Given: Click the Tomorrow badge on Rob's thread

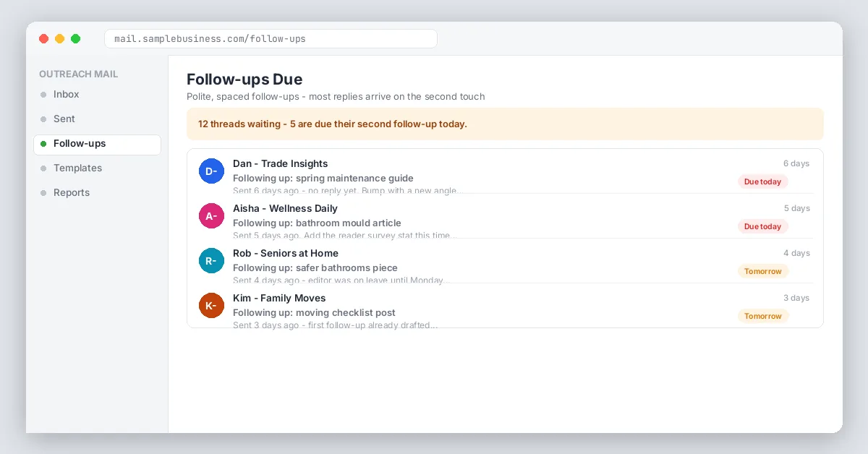Looking at the screenshot, I should tap(762, 272).
